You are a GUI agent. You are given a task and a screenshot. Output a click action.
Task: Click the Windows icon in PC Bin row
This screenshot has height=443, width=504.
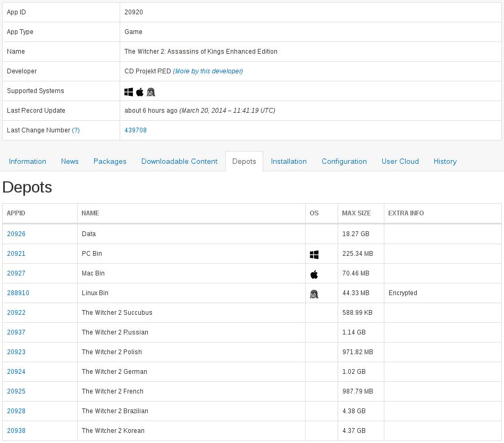point(314,255)
